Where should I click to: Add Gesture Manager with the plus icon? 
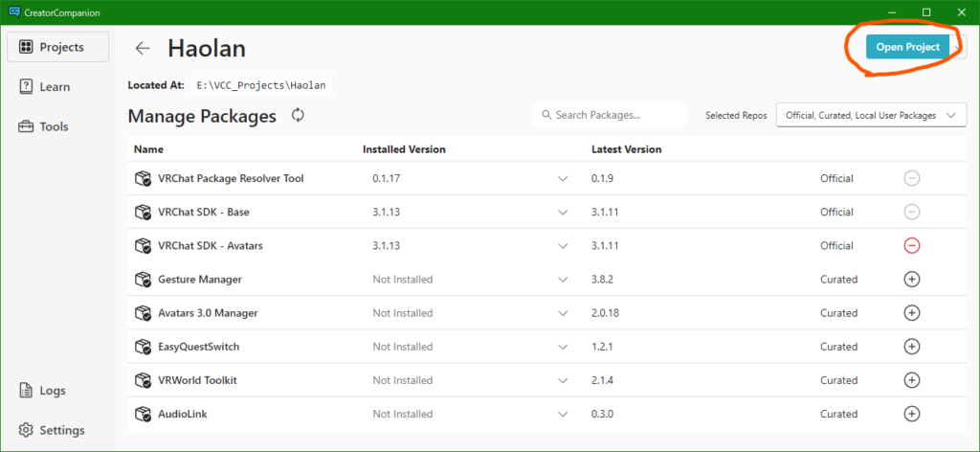(x=912, y=280)
